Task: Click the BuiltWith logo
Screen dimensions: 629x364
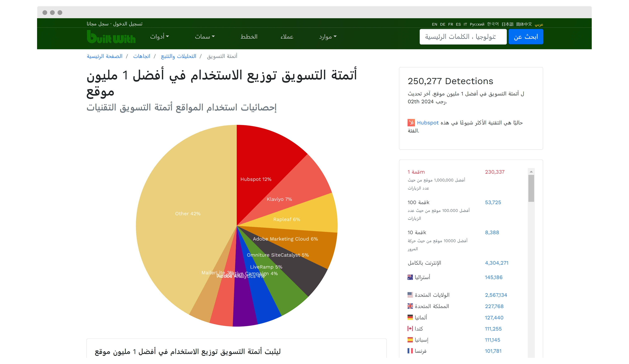Action: coord(111,36)
